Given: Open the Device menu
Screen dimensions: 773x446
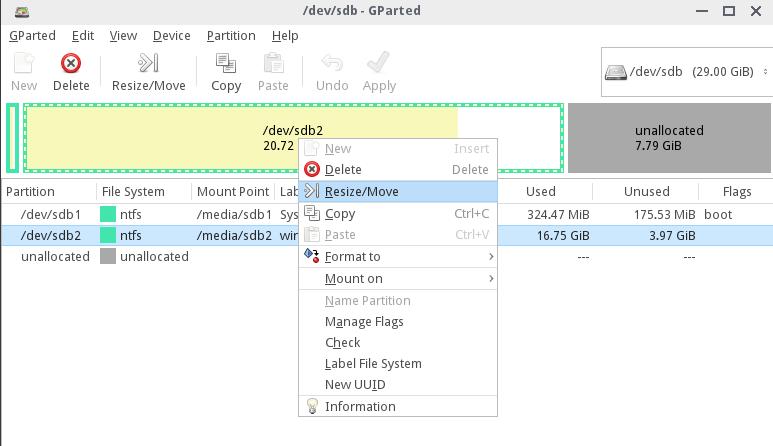Looking at the screenshot, I should (171, 35).
